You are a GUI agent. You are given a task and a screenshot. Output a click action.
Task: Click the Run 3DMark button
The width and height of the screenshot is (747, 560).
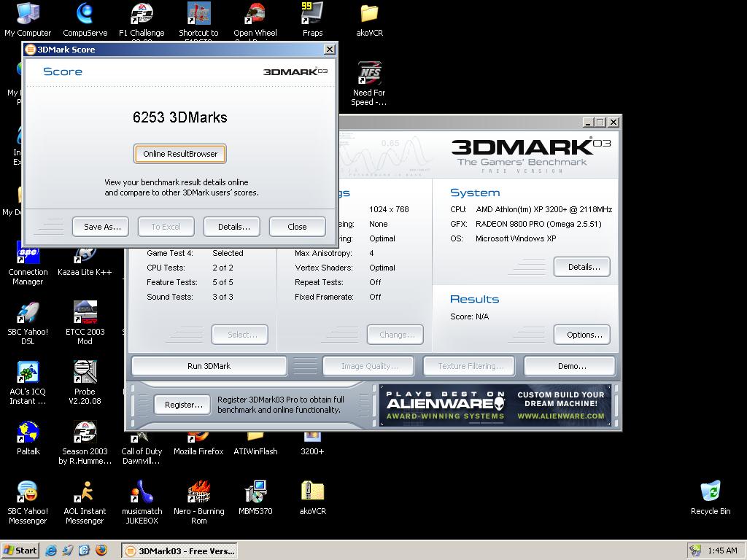(x=209, y=366)
